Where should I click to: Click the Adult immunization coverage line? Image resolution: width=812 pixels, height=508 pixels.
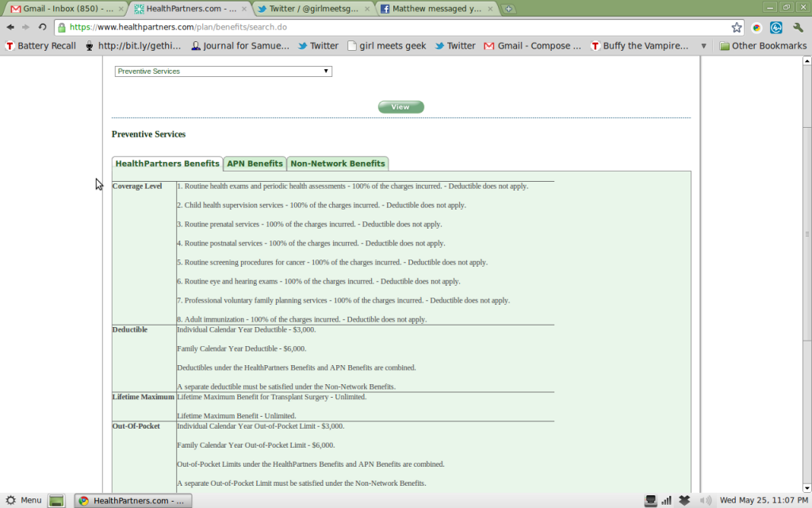coord(302,319)
